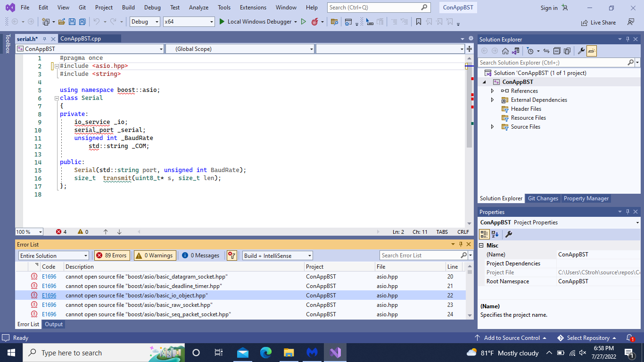Click the Pending Changes Filter clock icon
Image resolution: width=644 pixels, height=362 pixels.
pos(530,51)
